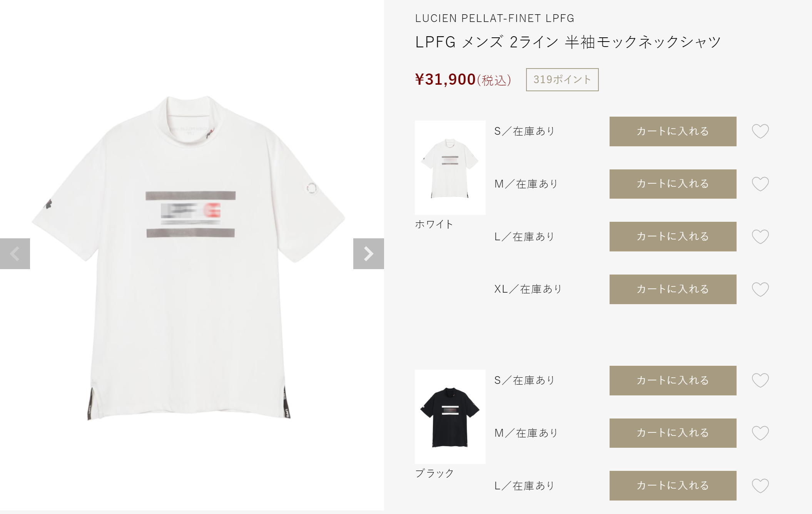The height and width of the screenshot is (514, 812).
Task: Open the LUCIEN PELLAT-FINET LPFG brand link
Action: (495, 18)
